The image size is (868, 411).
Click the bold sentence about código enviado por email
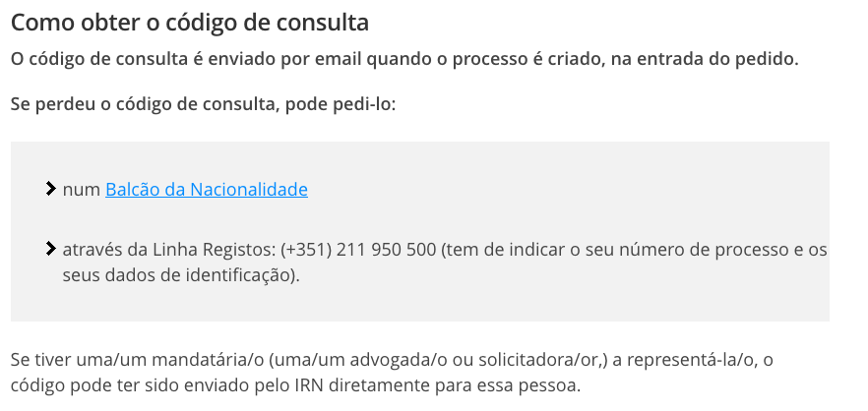(404, 59)
